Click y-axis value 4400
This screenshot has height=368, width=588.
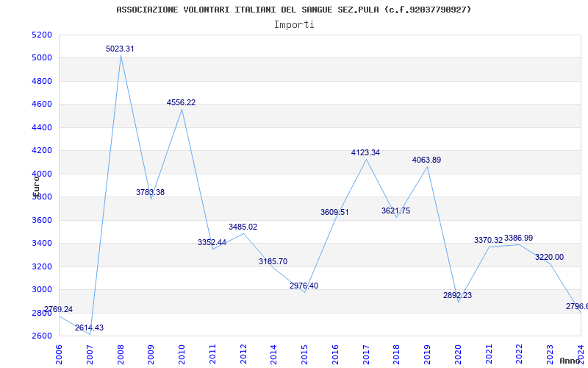point(42,127)
